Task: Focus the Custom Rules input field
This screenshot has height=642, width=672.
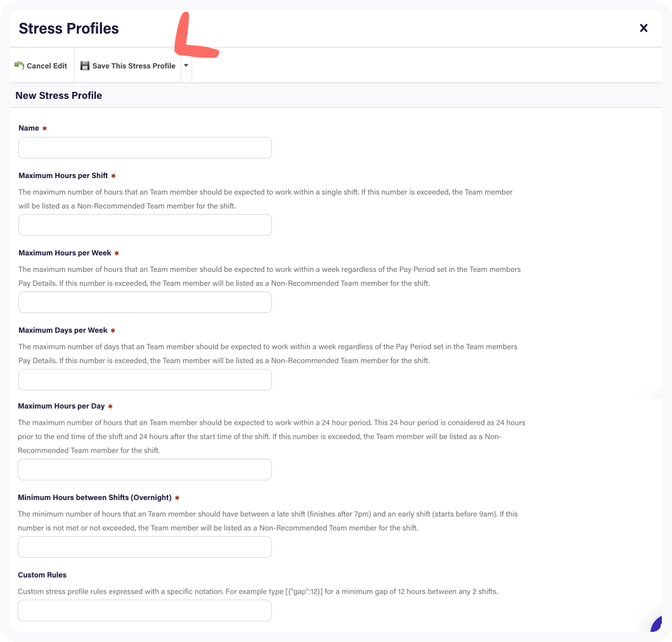Action: (145, 610)
